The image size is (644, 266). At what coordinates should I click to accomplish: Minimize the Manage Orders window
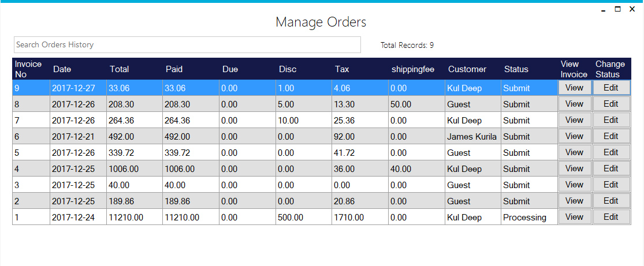[x=602, y=9]
